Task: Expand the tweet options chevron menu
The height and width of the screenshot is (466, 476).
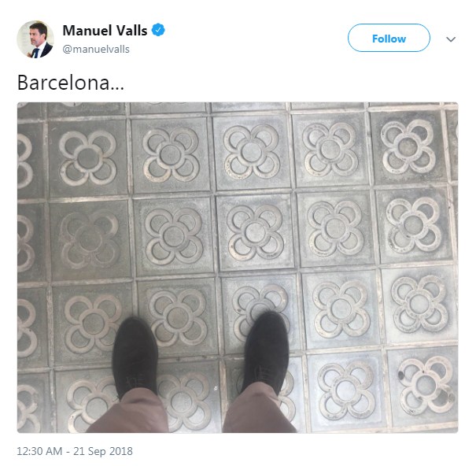Action: pyautogui.click(x=451, y=39)
